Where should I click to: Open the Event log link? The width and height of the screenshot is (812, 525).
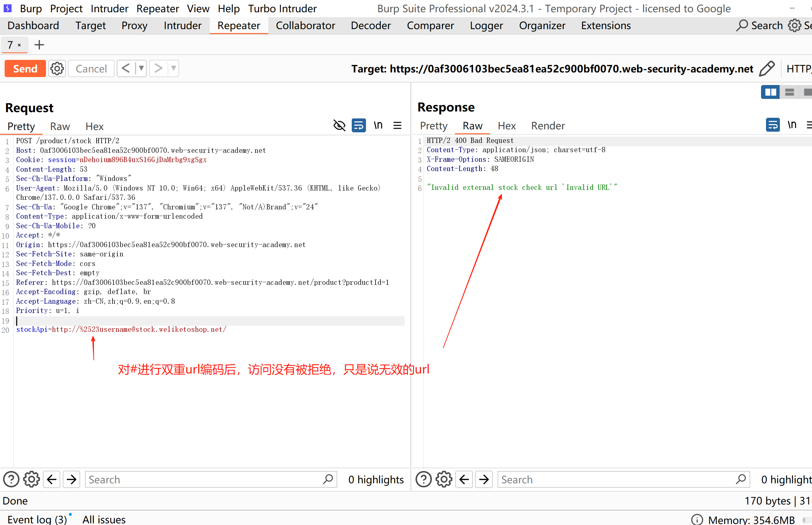37,519
